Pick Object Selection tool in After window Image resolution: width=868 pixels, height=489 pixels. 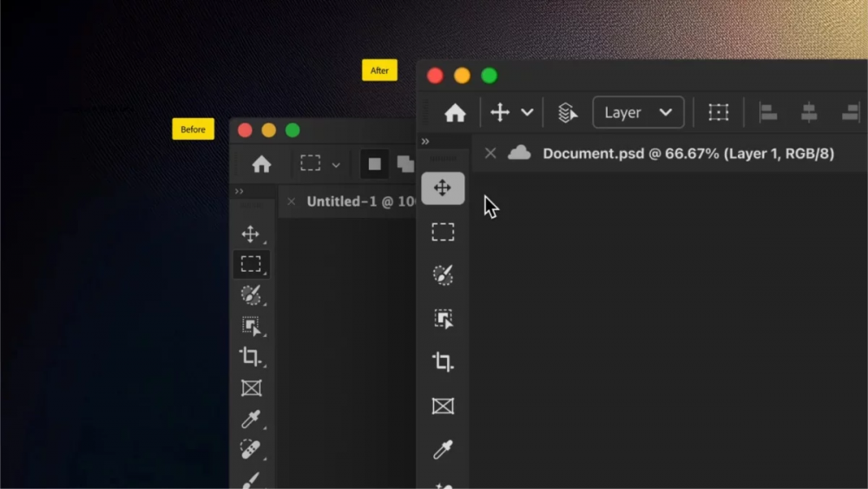(x=444, y=319)
